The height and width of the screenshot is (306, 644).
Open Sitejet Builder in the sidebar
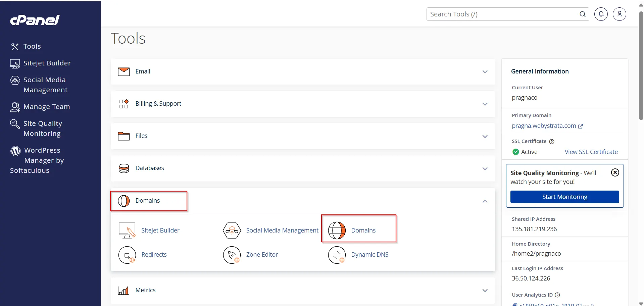coord(47,63)
